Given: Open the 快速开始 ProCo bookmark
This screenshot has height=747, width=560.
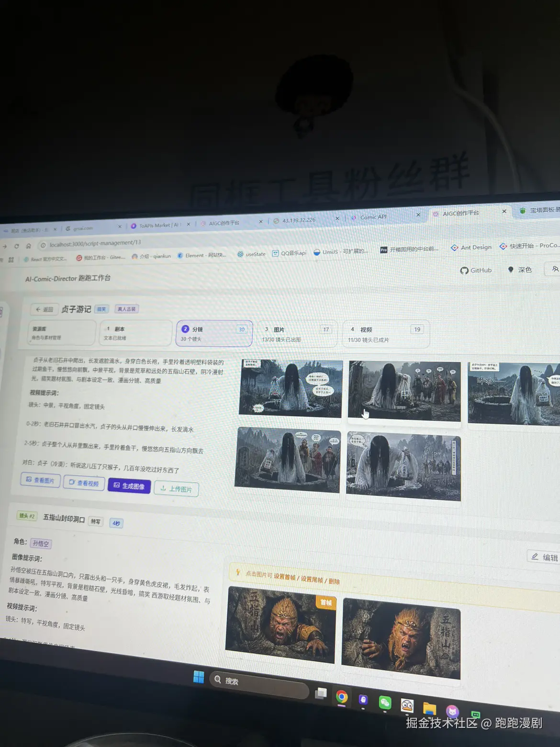Looking at the screenshot, I should [529, 246].
